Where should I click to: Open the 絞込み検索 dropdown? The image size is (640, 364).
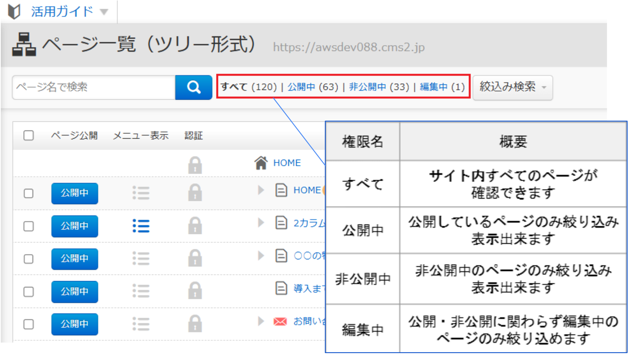(x=513, y=87)
